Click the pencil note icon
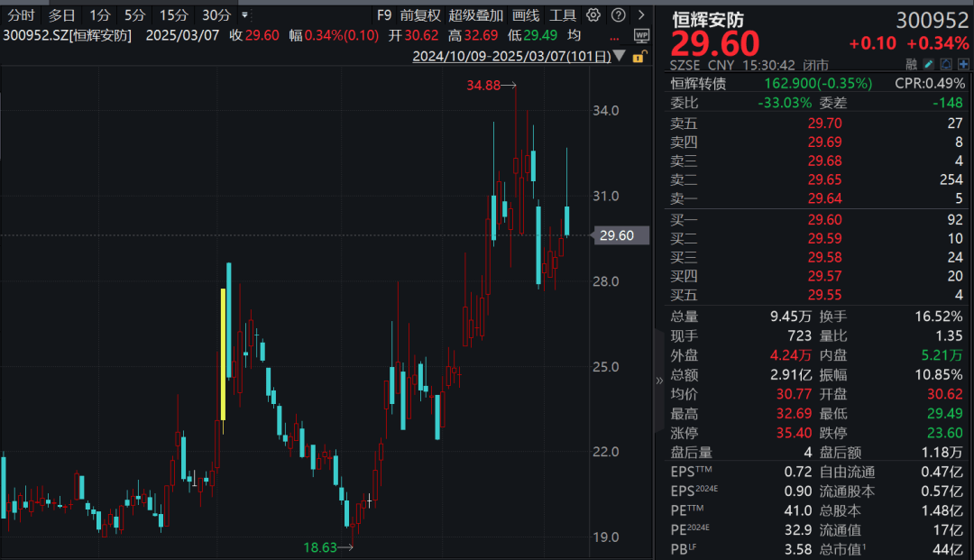Viewport: 974px width, 560px height. click(929, 64)
